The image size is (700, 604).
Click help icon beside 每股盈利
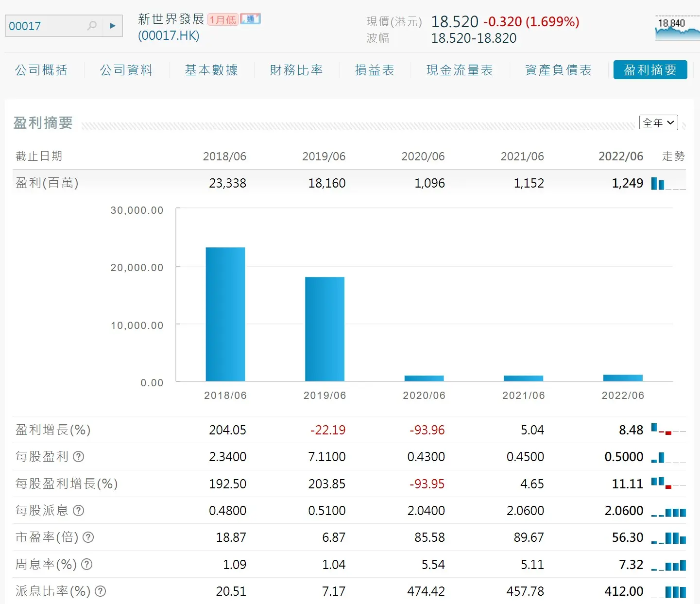pos(78,457)
